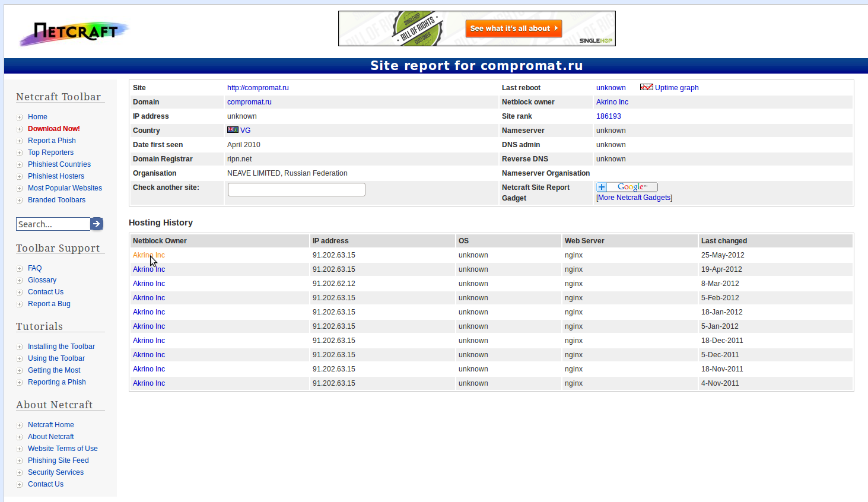Open the Uptime graph link
The image size is (868, 502).
(x=677, y=88)
